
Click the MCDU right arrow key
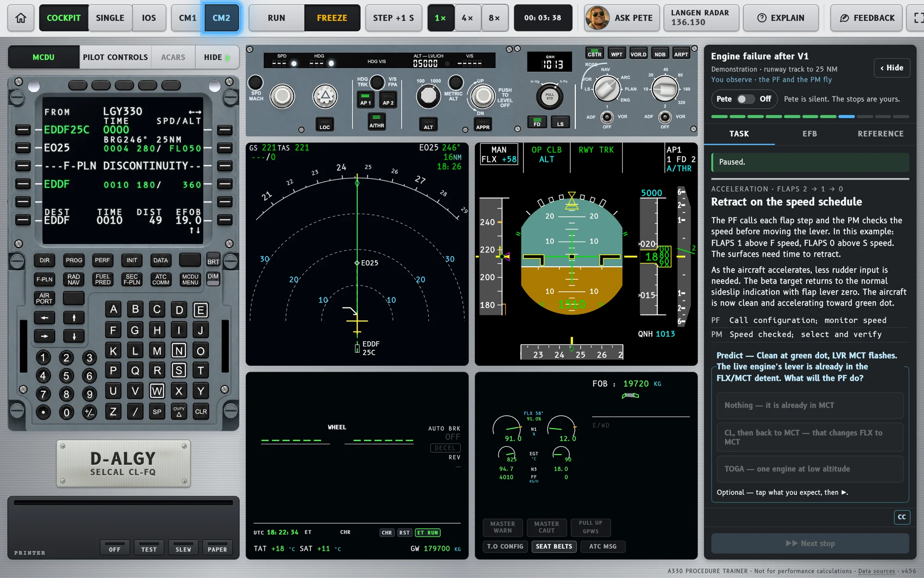click(44, 336)
